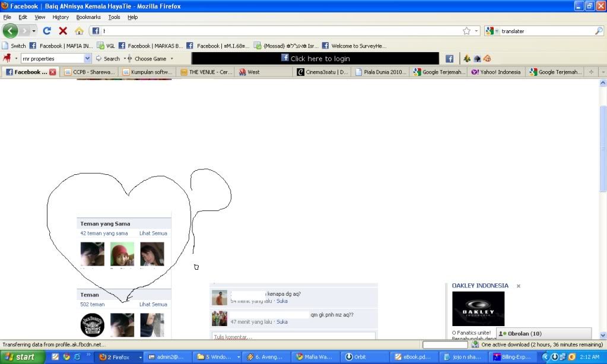Open the 'Welcome to SurveyHe...' bookmark
The height and width of the screenshot is (364, 607).
(354, 46)
